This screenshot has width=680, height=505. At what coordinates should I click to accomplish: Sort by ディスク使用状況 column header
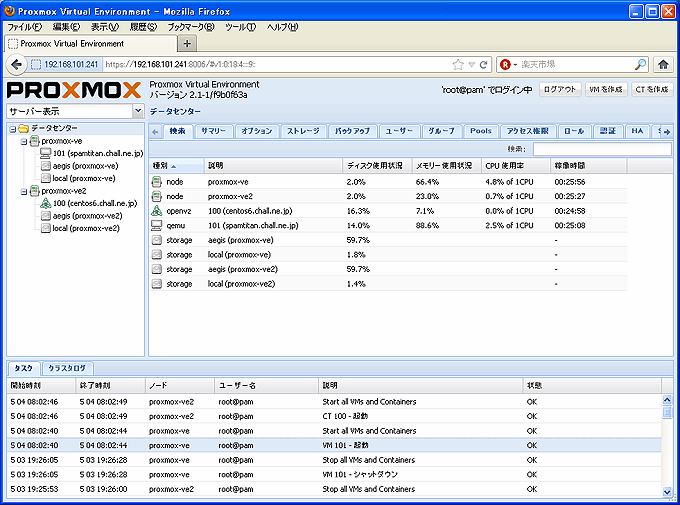[377, 166]
